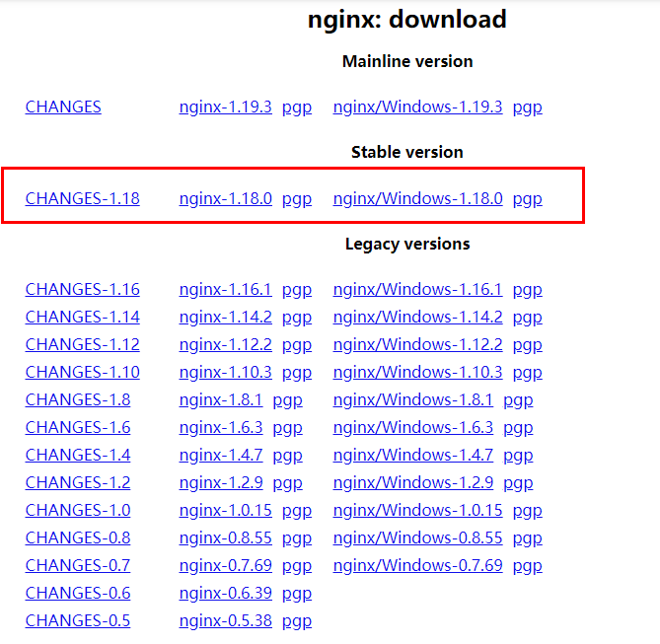Open pgp signature for nginx-0.6.39
Viewport: 660px width, 644px height.
click(297, 595)
